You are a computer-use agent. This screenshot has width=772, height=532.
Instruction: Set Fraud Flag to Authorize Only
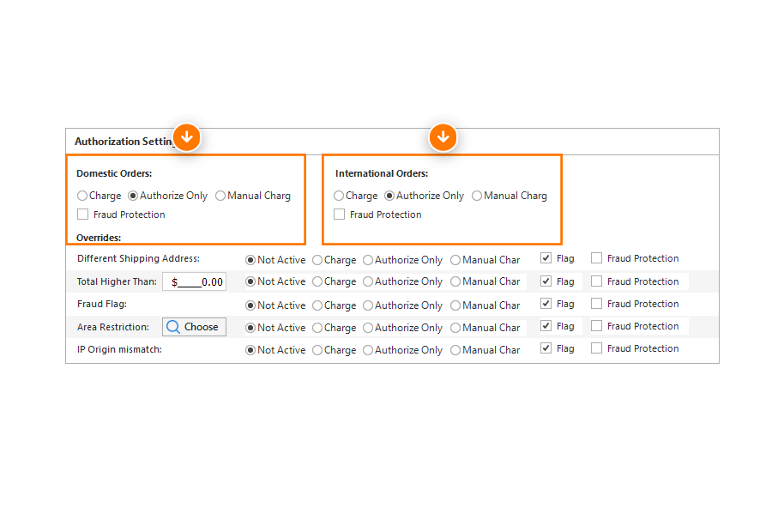pyautogui.click(x=368, y=305)
